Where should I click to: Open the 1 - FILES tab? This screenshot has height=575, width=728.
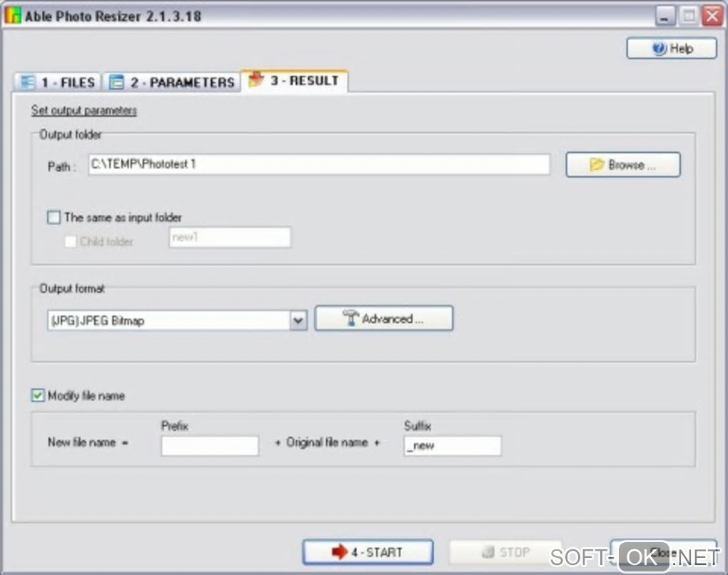coord(58,82)
